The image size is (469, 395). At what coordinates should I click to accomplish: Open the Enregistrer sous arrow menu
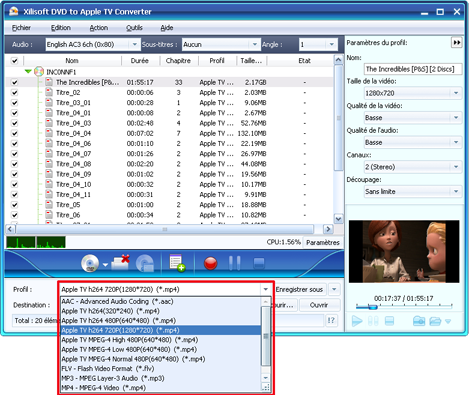click(x=334, y=289)
